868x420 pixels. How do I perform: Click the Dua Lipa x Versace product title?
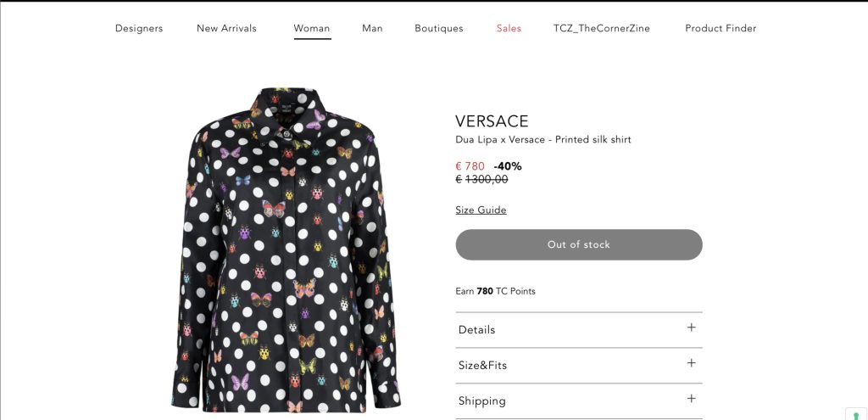click(543, 140)
